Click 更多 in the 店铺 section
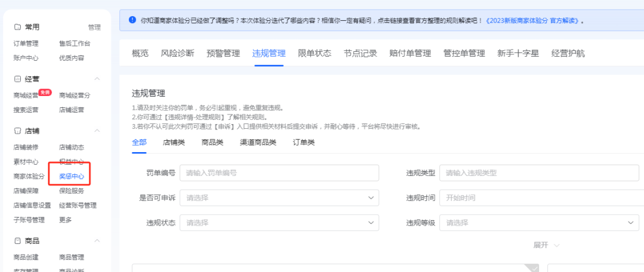Screen dimensions: 644x272 66,220
